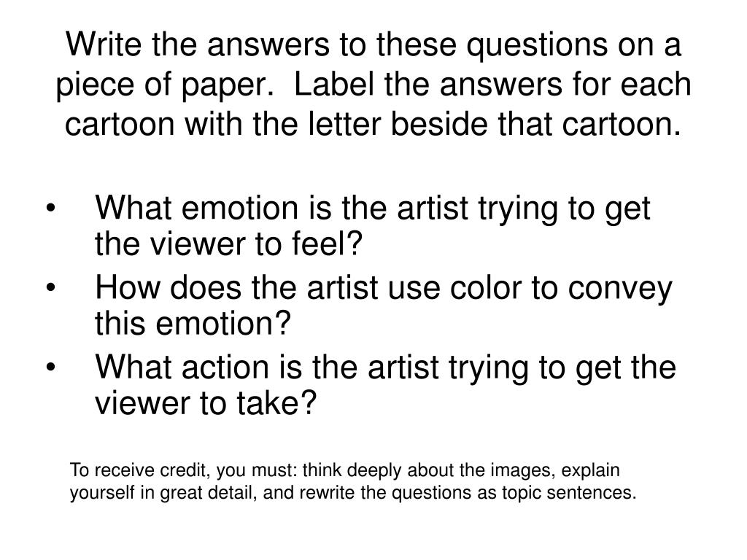Click the title line starting 'piece of paper'

[x=373, y=85]
